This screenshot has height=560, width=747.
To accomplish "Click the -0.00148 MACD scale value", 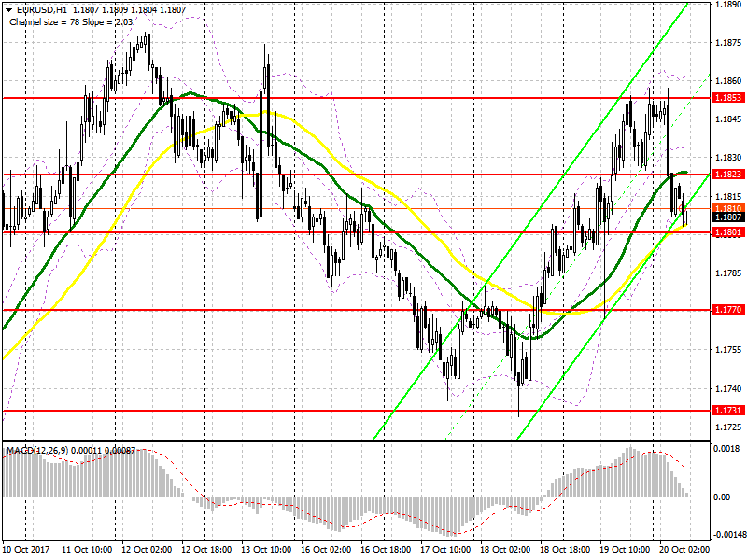I will point(729,535).
